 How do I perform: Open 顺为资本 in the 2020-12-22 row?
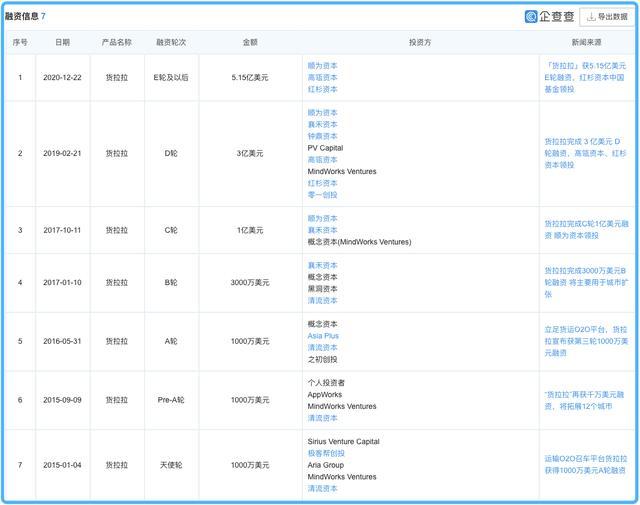click(x=322, y=66)
